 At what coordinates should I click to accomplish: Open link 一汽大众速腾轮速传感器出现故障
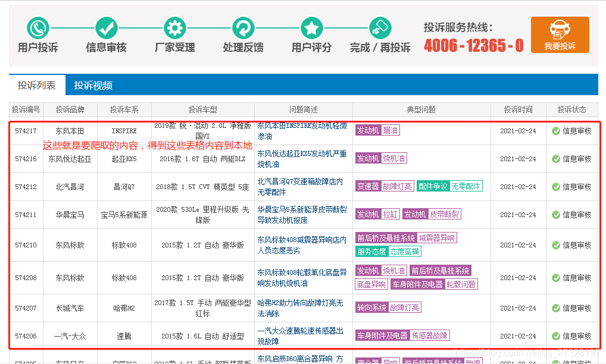click(x=300, y=336)
